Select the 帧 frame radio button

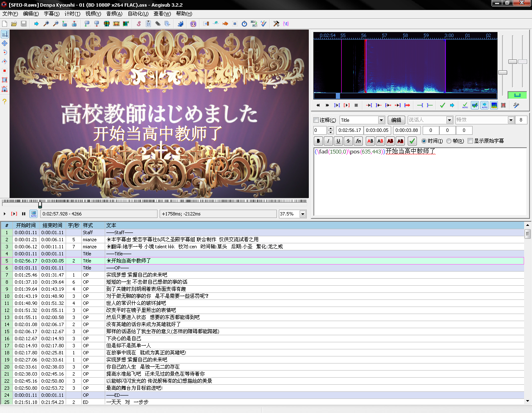click(x=449, y=141)
